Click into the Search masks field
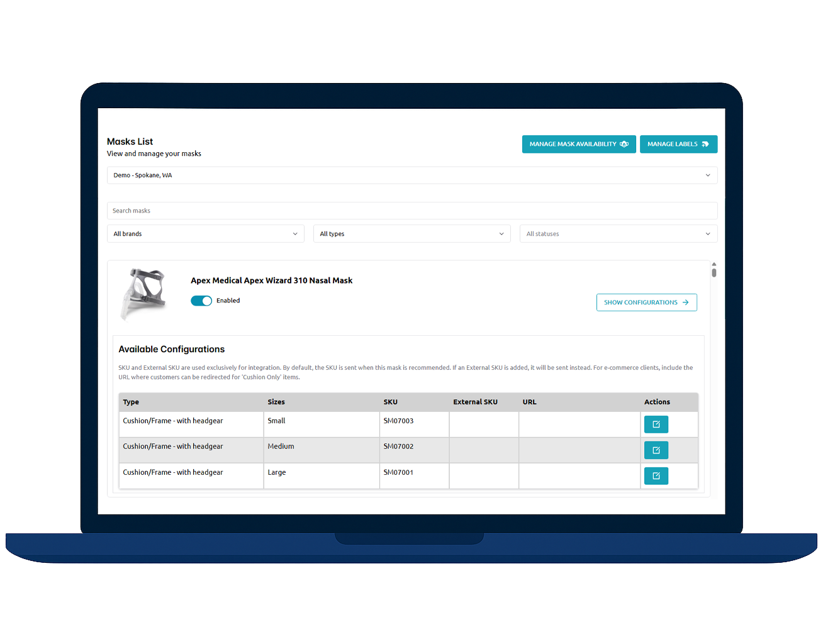The height and width of the screenshot is (644, 823). click(411, 211)
